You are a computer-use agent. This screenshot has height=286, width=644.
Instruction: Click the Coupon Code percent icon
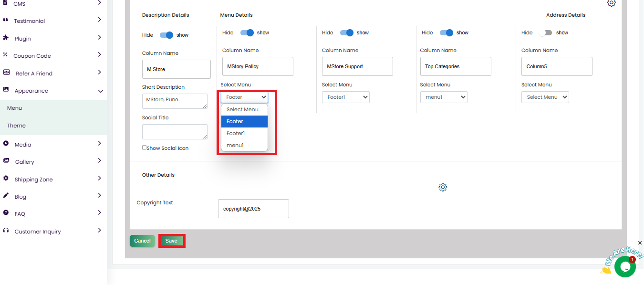(x=6, y=55)
